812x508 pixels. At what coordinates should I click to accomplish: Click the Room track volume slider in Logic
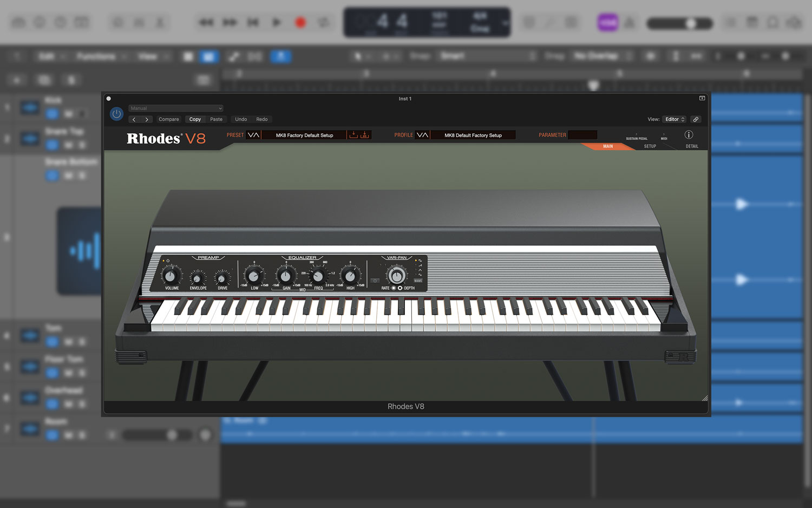point(157,435)
